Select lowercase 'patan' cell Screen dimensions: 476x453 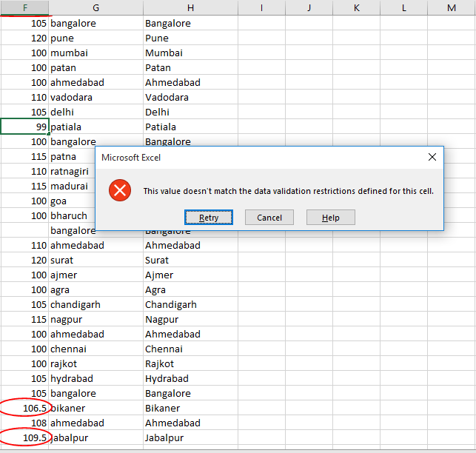95,67
